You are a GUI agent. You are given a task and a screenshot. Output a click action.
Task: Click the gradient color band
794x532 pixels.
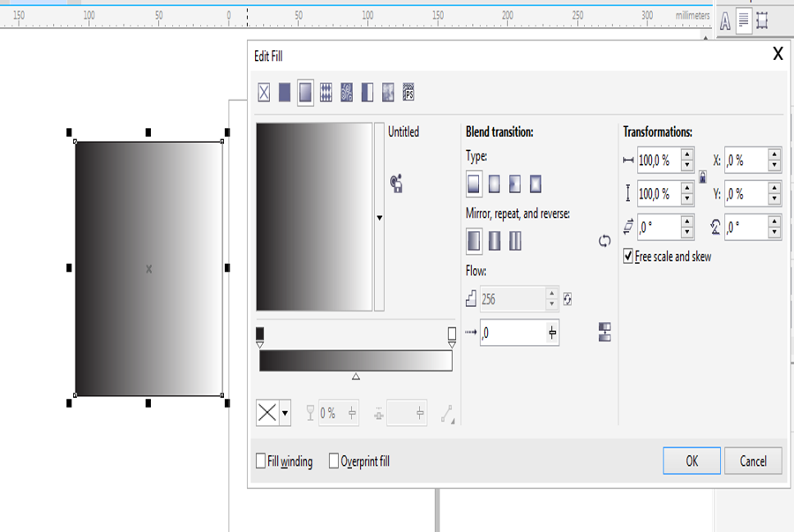coord(356,361)
